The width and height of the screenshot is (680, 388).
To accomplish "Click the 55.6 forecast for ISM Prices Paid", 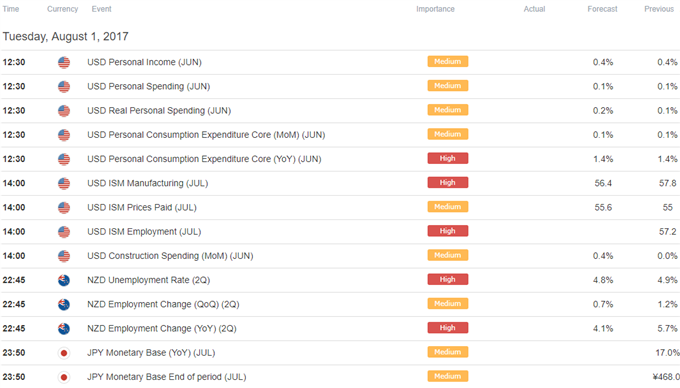I will pyautogui.click(x=603, y=208).
